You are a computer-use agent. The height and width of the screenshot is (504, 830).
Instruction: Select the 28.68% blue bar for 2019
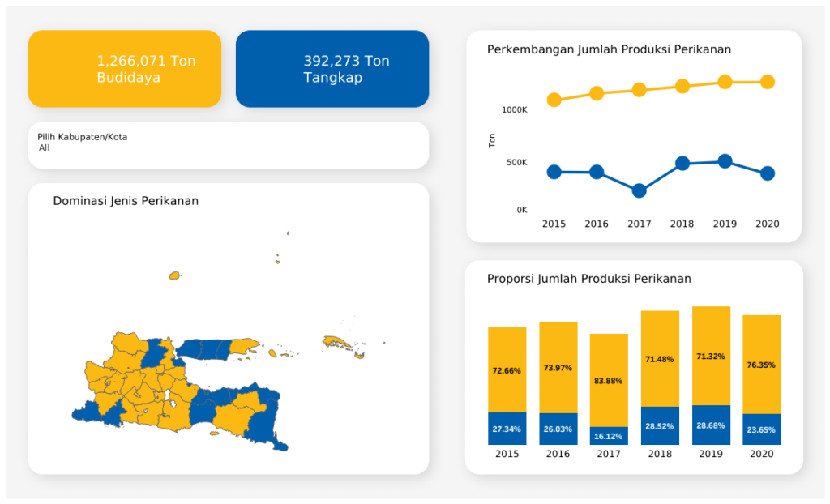[x=711, y=425]
